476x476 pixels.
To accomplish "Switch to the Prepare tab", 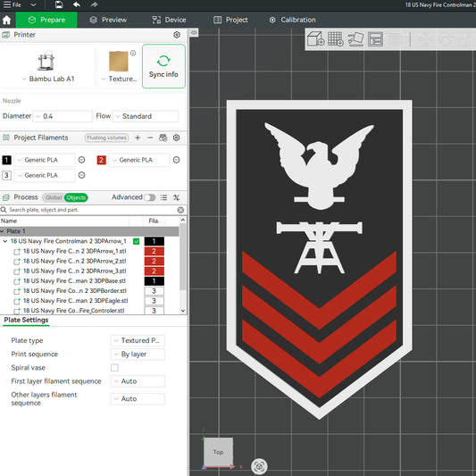I will pos(46,20).
